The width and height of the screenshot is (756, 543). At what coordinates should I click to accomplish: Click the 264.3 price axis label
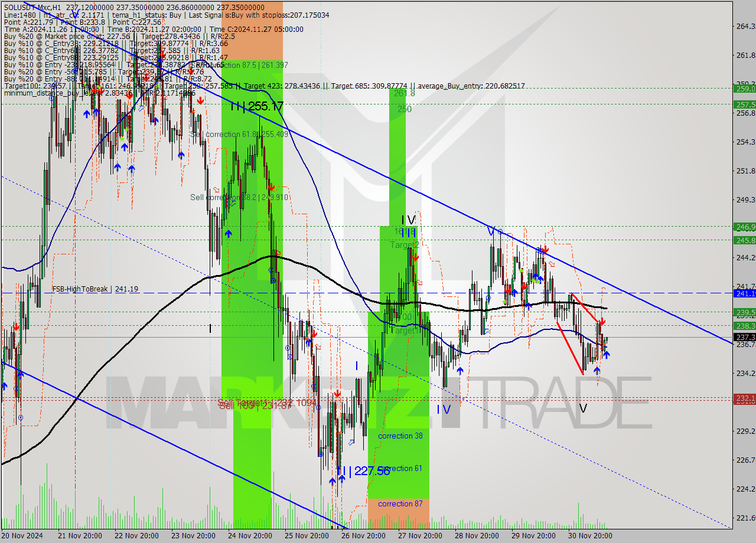click(745, 26)
